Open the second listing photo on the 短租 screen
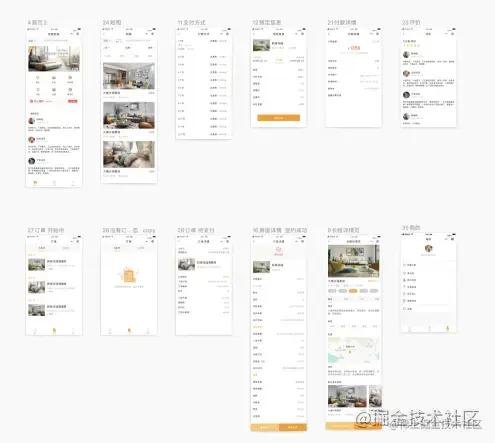Screen dimensions: 495x443 (x=129, y=115)
